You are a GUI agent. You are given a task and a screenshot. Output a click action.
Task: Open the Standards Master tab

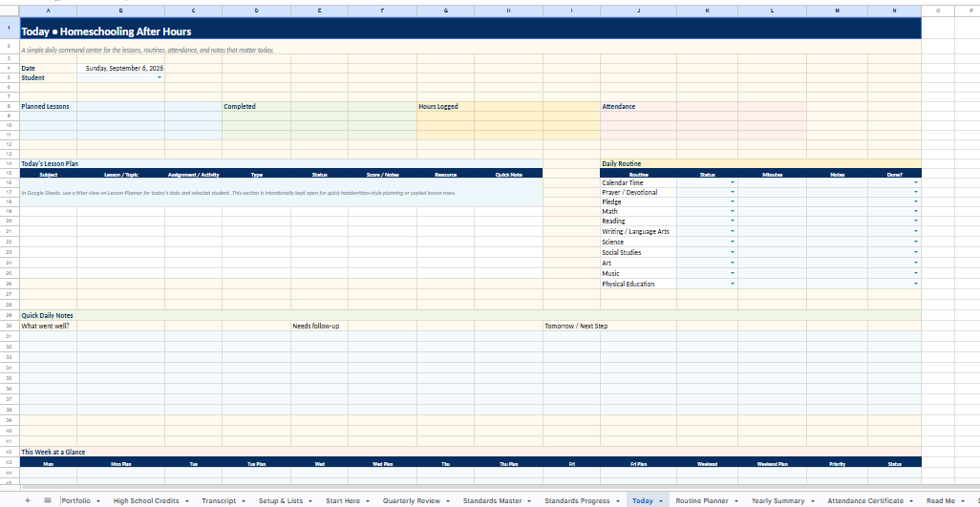point(493,500)
